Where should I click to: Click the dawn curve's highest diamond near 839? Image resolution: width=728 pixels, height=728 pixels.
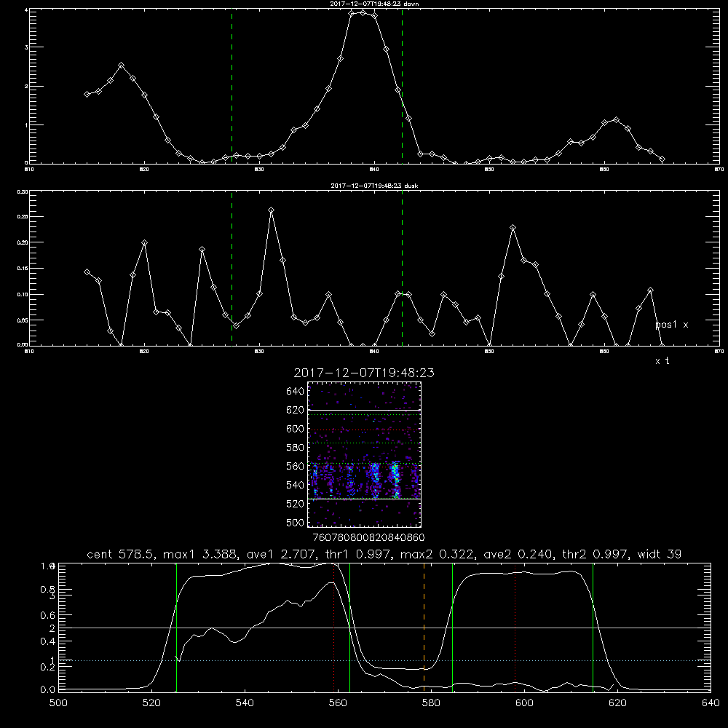coord(363,12)
